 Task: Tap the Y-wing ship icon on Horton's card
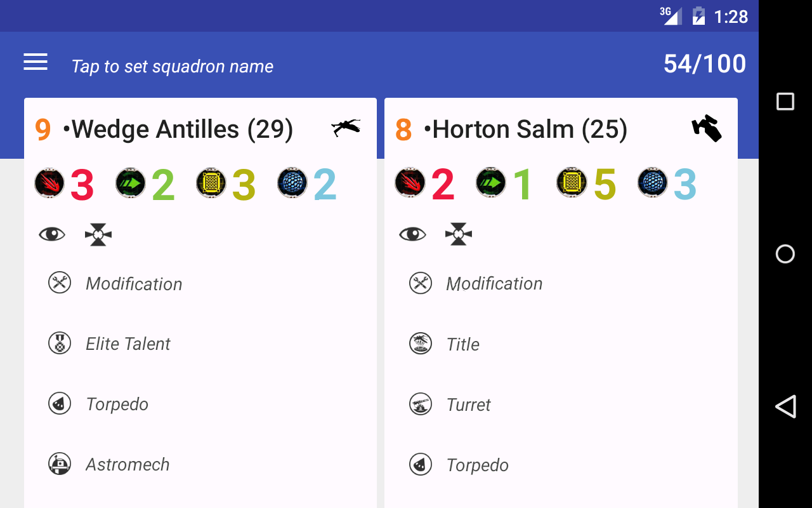click(x=706, y=128)
